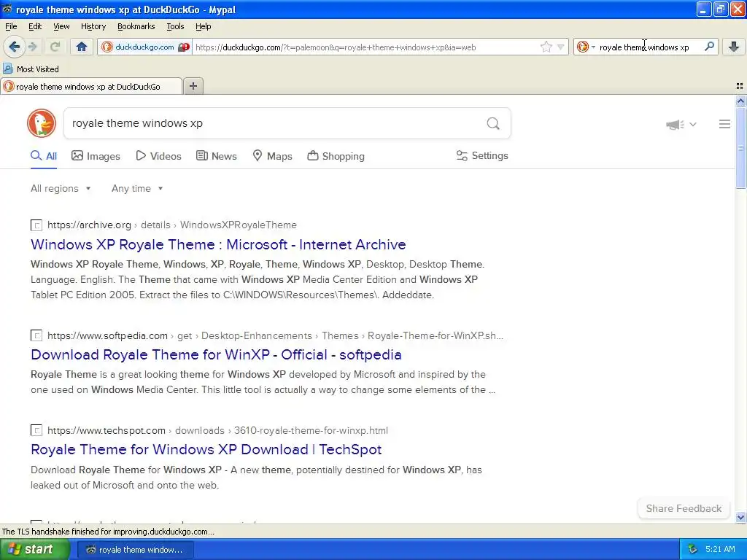Open the search engine selector dropdown
The image size is (747, 560).
coord(586,47)
